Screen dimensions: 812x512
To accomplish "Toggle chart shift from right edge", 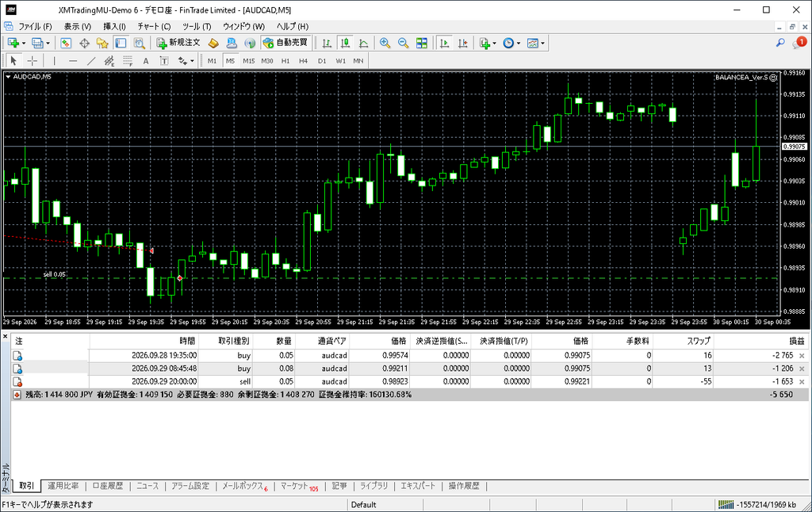I will (x=462, y=43).
